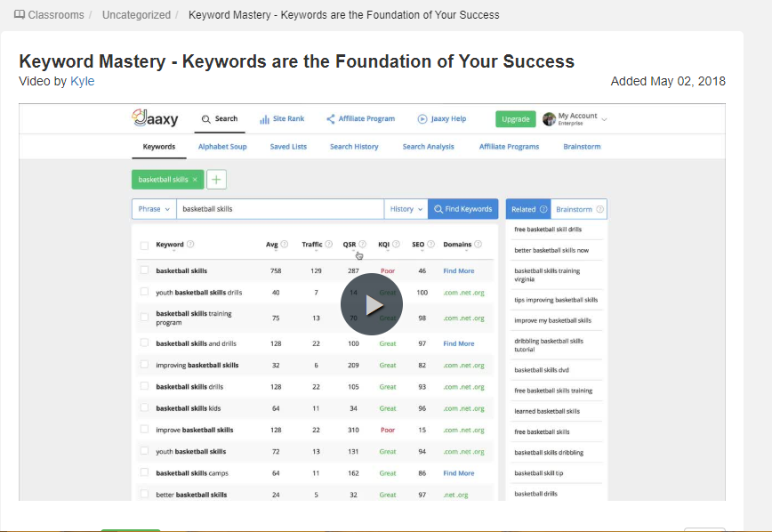Open the Saved Lists tab
Screen dimensions: 772x532
(288, 146)
